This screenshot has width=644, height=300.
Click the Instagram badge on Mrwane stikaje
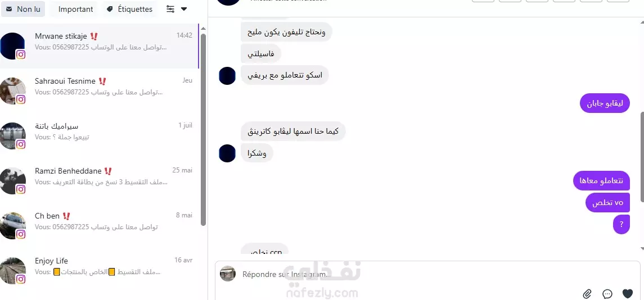click(x=21, y=54)
